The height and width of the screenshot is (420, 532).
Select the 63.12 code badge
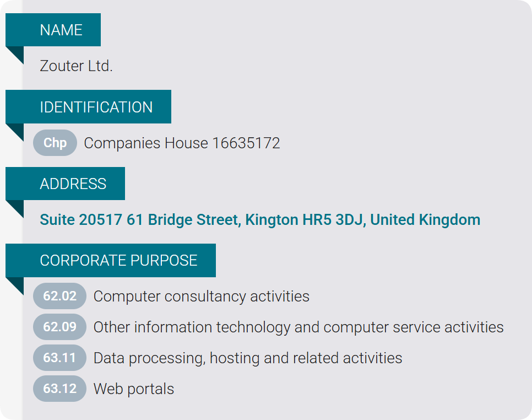pyautogui.click(x=59, y=389)
